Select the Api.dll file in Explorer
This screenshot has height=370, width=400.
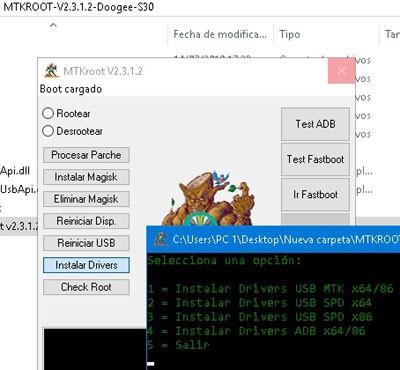[15, 171]
